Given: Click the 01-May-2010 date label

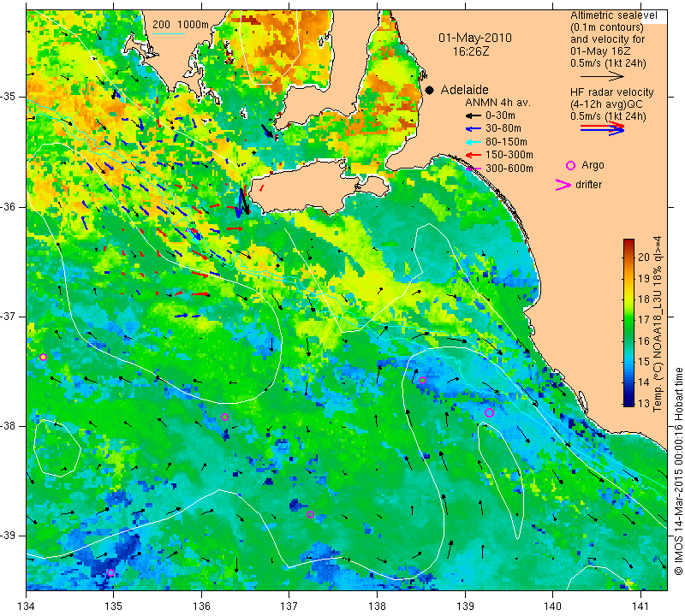Looking at the screenshot, I should (475, 38).
